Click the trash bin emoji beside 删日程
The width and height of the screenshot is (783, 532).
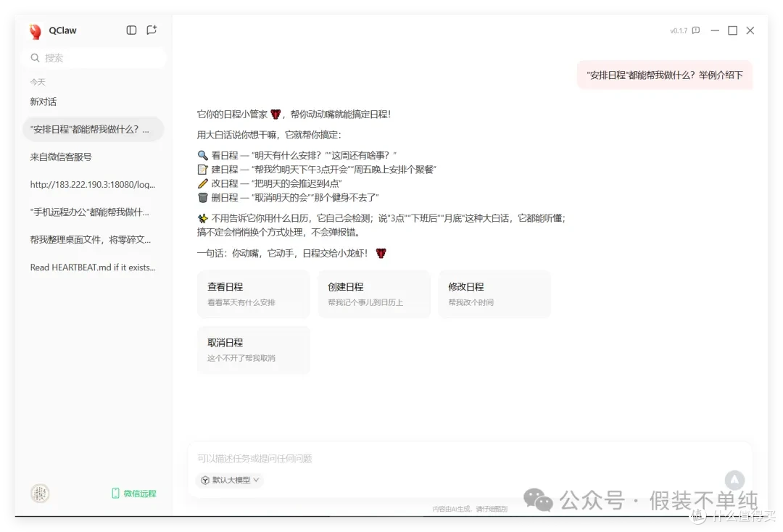[x=202, y=198]
